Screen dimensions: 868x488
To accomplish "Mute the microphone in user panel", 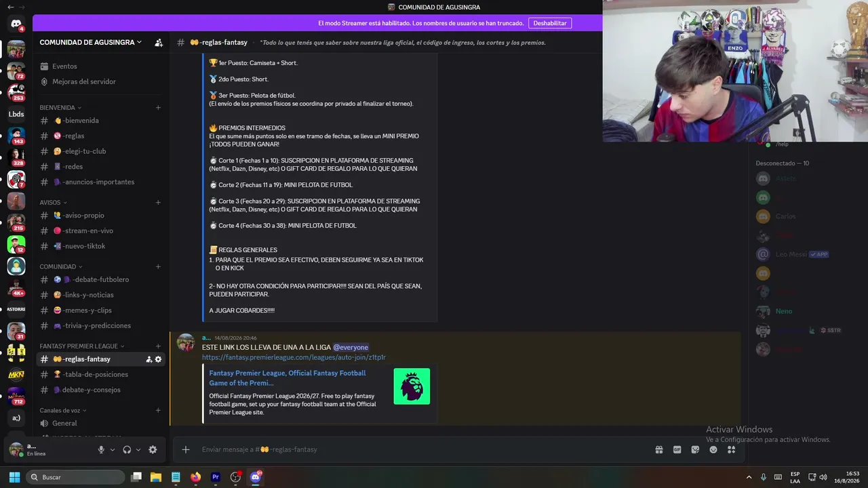I will (101, 449).
